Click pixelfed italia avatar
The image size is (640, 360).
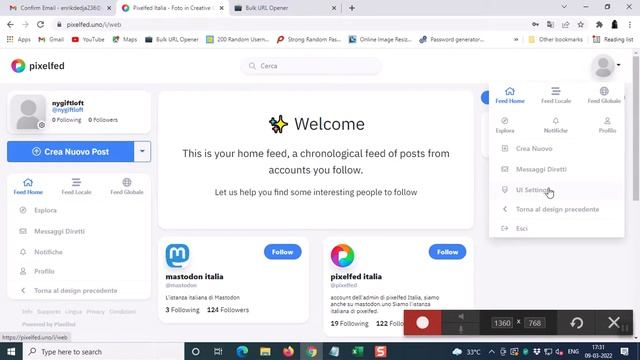(342, 256)
